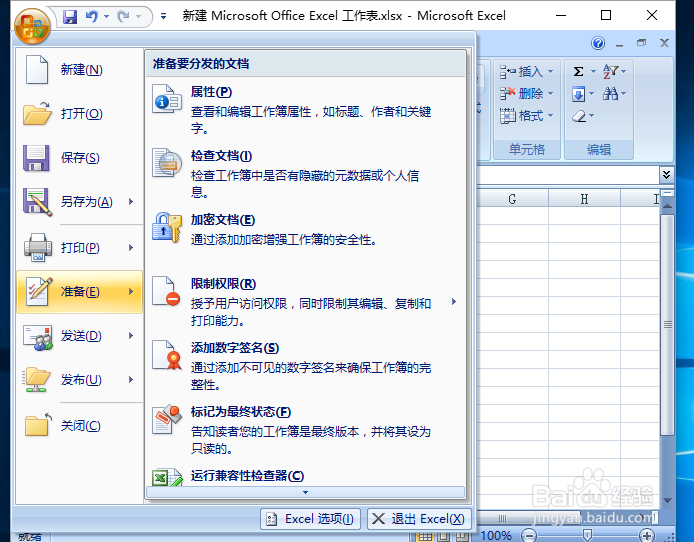The height and width of the screenshot is (542, 694).
Task: Click the round Office button
Action: point(32,27)
